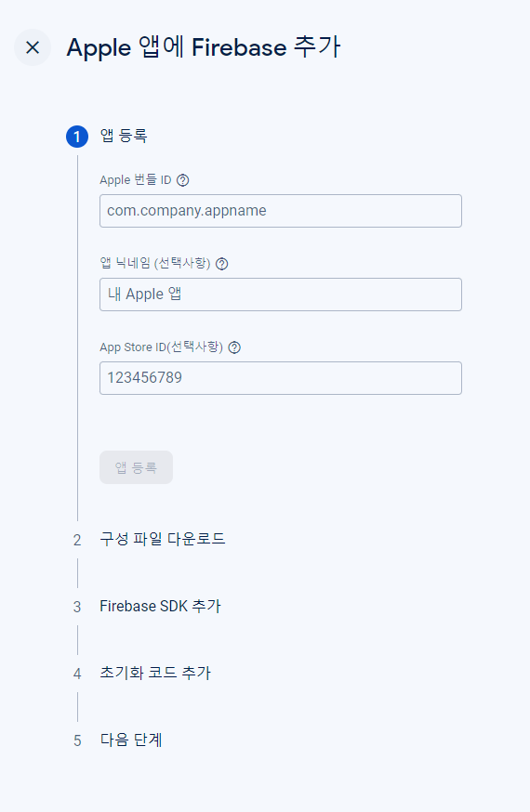Click the help icon next to Apple 번들 ID
The image size is (530, 812).
(183, 180)
